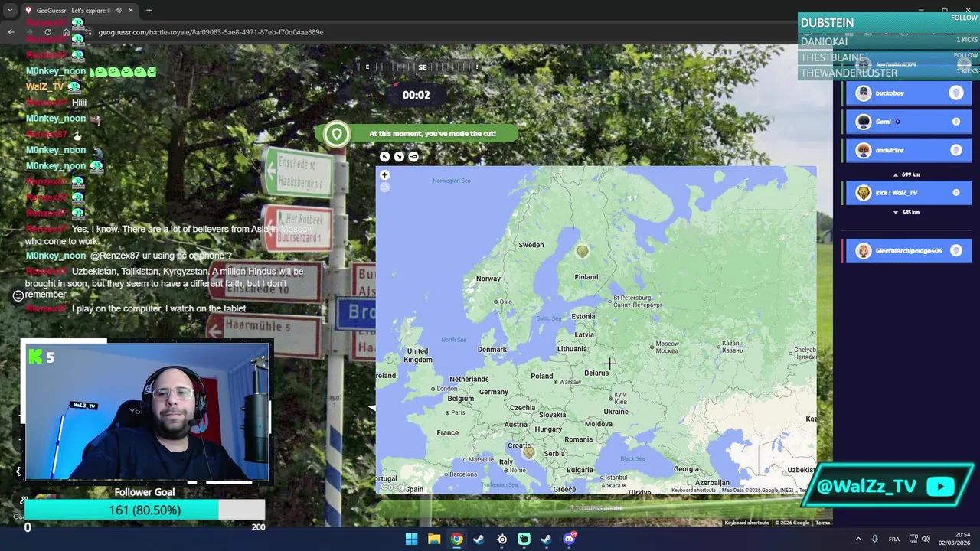View site information icon in address bar
Screen dimensions: 980x551
(89, 32)
